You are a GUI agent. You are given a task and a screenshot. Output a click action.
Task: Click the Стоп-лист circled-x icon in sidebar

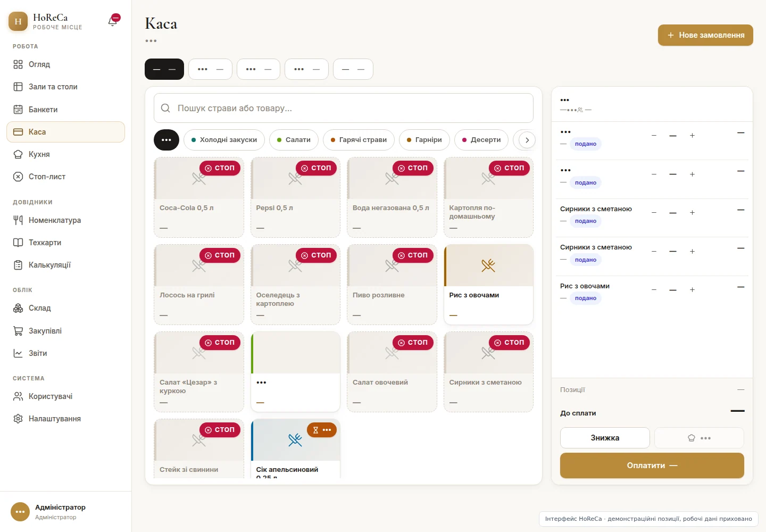pyautogui.click(x=18, y=177)
